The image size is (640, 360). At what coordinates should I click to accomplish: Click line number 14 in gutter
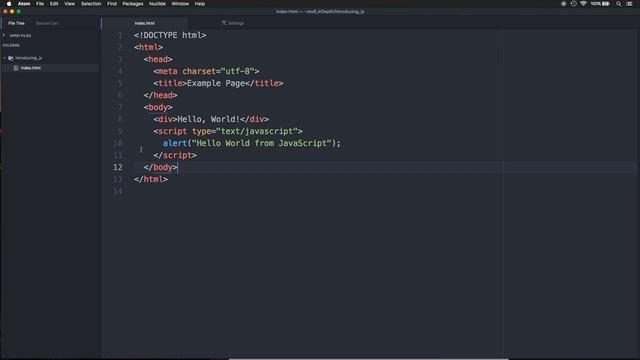click(x=118, y=191)
